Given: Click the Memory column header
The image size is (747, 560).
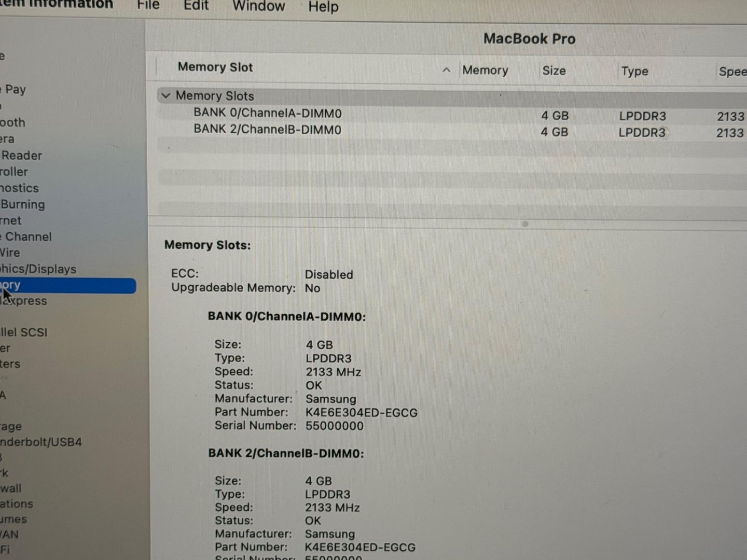Looking at the screenshot, I should [x=485, y=70].
